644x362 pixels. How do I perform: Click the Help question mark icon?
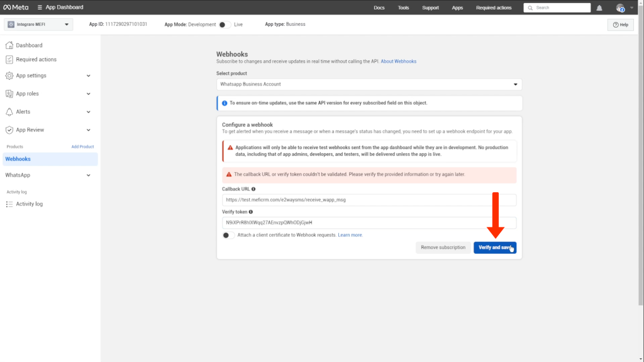(615, 25)
